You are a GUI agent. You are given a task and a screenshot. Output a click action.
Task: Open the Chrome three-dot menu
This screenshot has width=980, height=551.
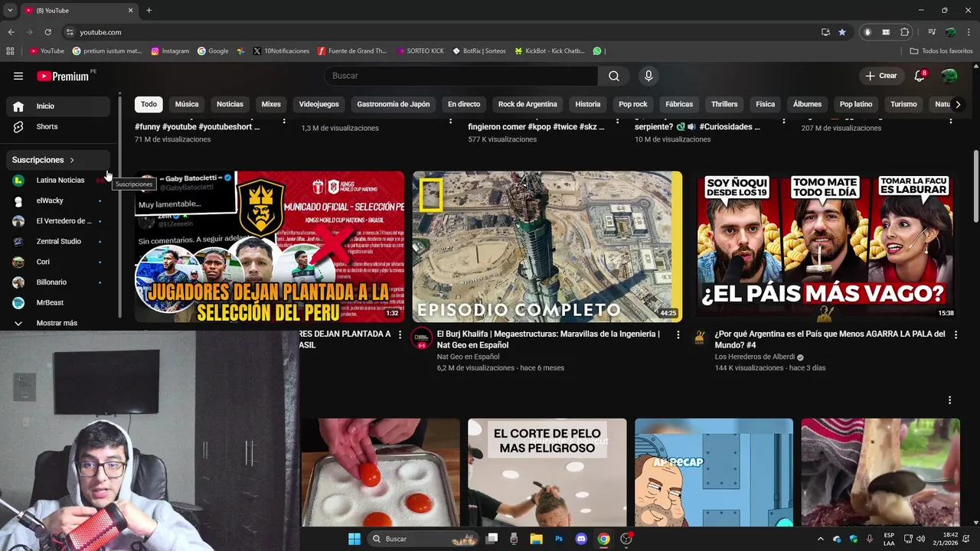tap(968, 32)
